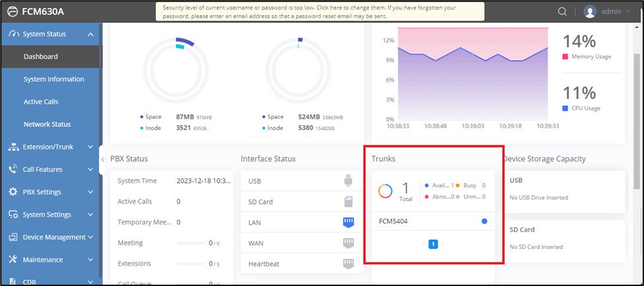Click the Active Calls count value
Image resolution: width=644 pixels, height=286 pixels.
click(x=179, y=201)
